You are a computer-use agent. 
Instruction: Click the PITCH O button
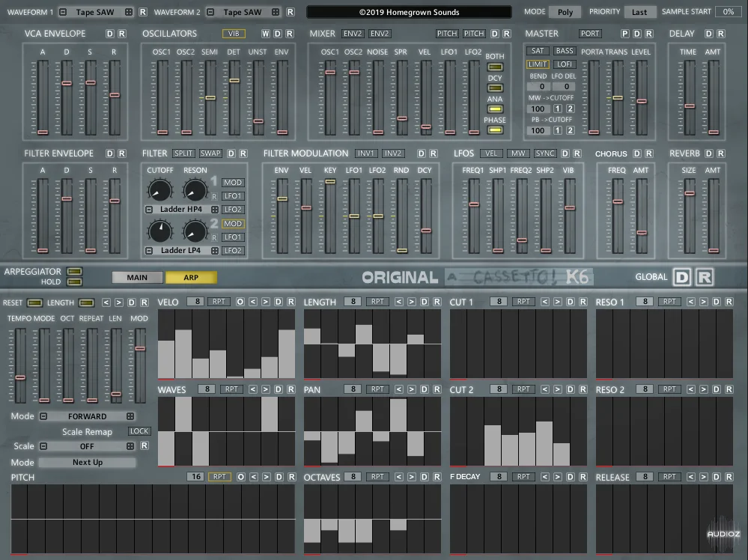click(x=241, y=477)
